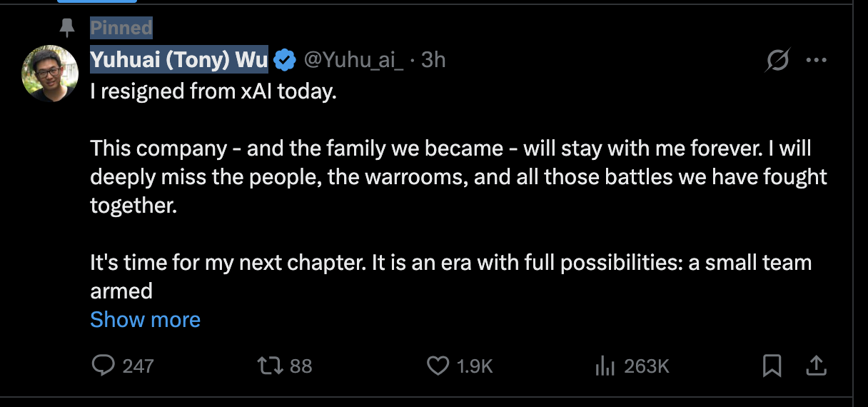
Task: Click the reply speech bubble icon
Action: click(x=104, y=366)
